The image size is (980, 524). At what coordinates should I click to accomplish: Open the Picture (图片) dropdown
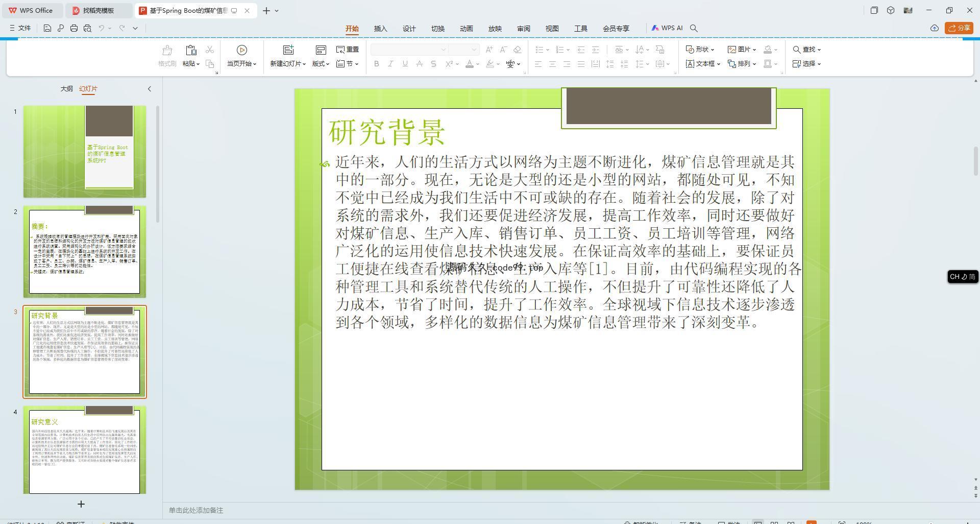point(742,50)
